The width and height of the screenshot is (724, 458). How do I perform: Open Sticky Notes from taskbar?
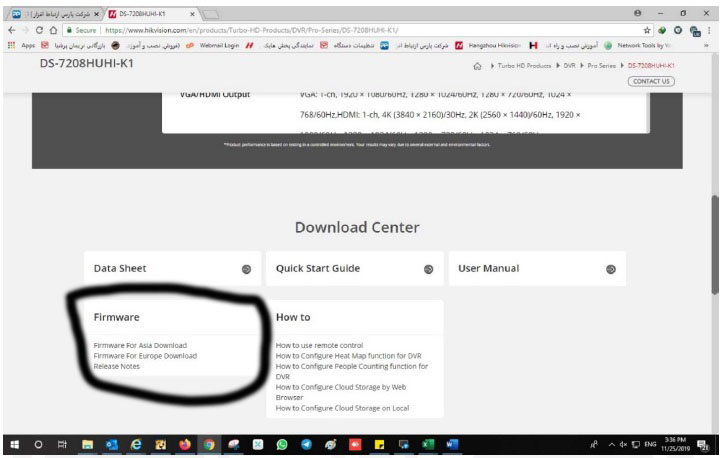(x=379, y=445)
